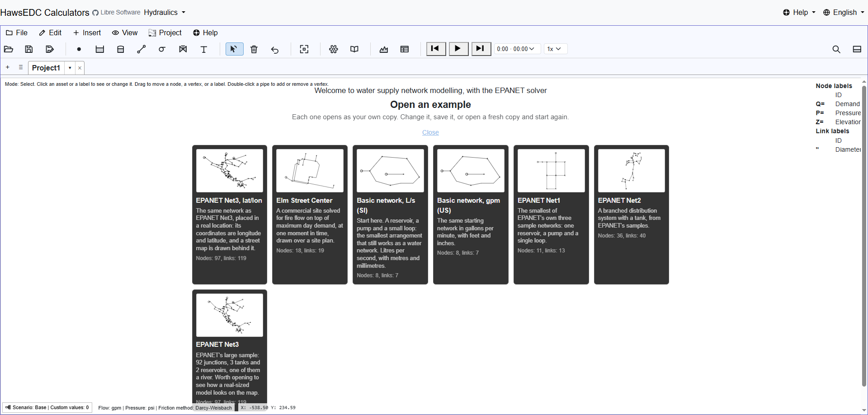The height and width of the screenshot is (415, 868).
Task: Click the EPANET Net3 thumbnail in second row
Action: (x=230, y=315)
